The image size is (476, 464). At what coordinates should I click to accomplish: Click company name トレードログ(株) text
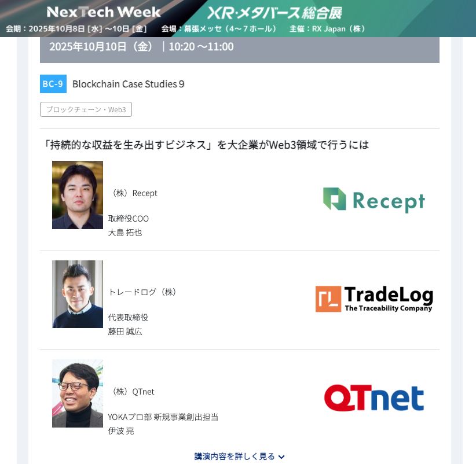142,292
